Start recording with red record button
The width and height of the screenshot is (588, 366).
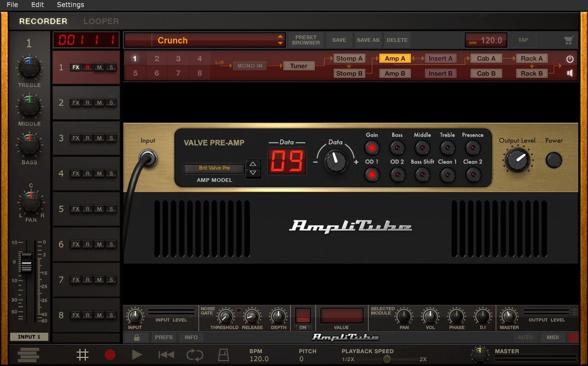(x=110, y=355)
